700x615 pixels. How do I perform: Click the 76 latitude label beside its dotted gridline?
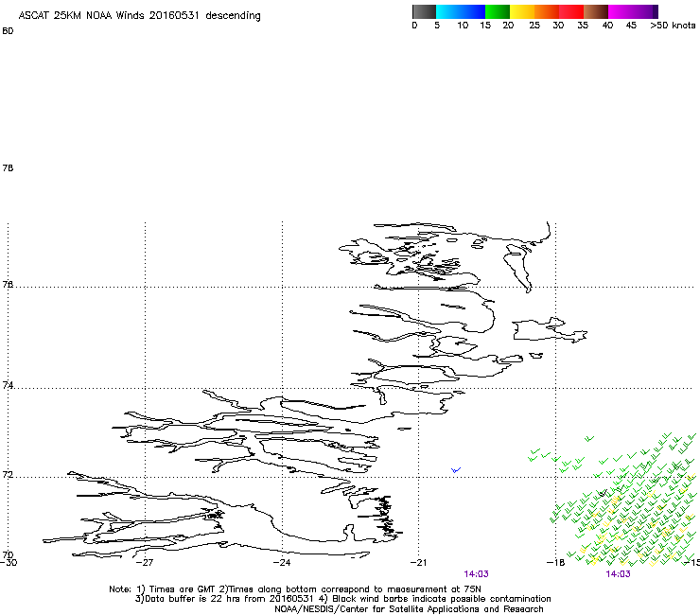pyautogui.click(x=8, y=284)
